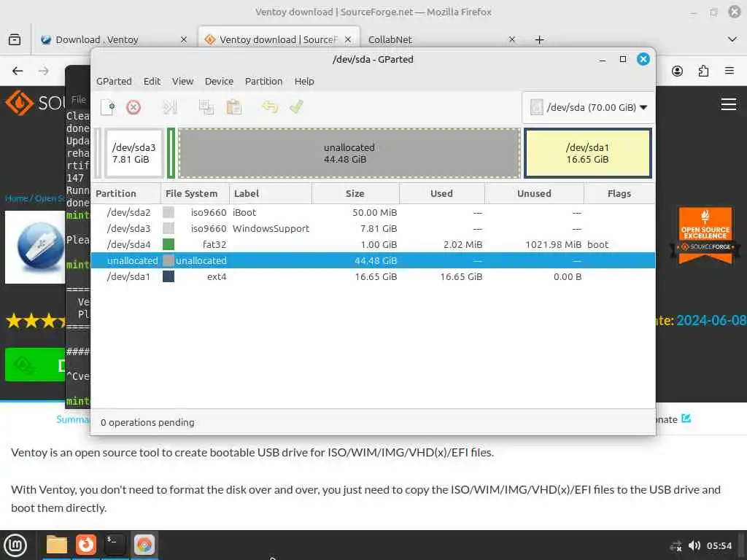Select the /dev/sda3 WindowsSupport partition row
The height and width of the screenshot is (560, 747).
(x=373, y=228)
